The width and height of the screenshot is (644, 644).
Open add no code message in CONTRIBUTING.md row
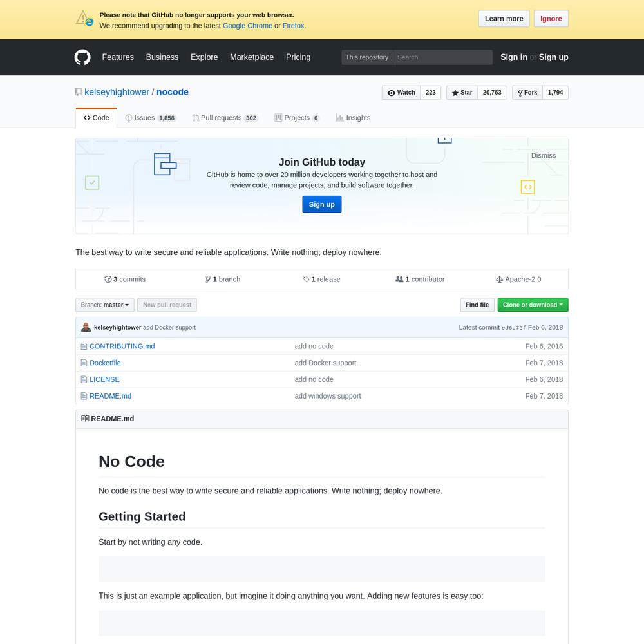(314, 346)
